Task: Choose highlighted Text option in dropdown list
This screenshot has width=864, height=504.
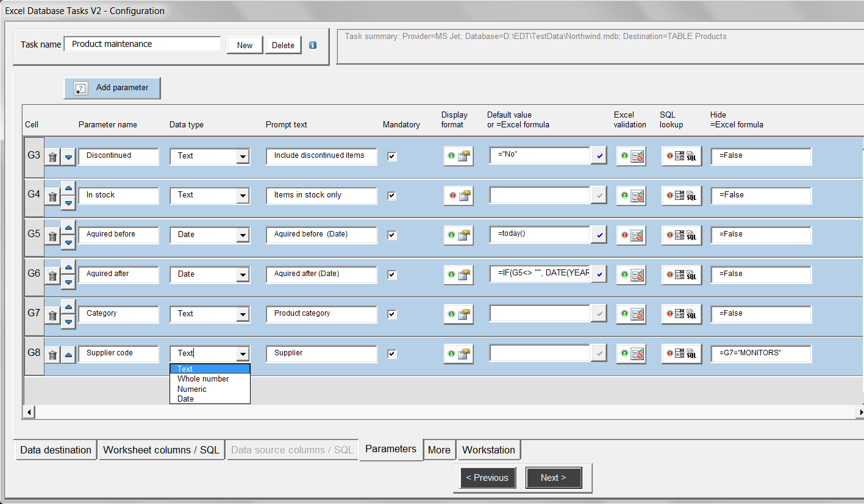Action: 210,369
